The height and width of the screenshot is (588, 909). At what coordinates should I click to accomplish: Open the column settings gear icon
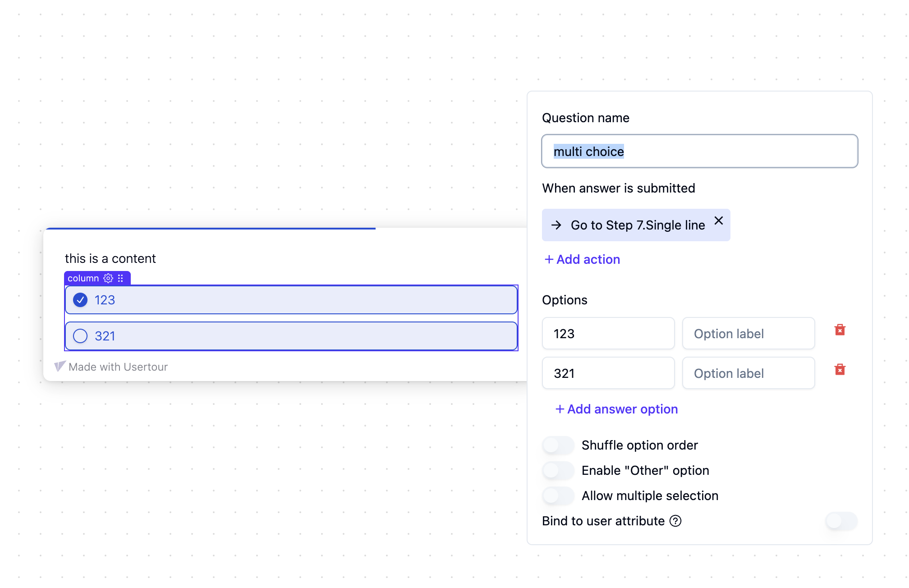click(108, 278)
